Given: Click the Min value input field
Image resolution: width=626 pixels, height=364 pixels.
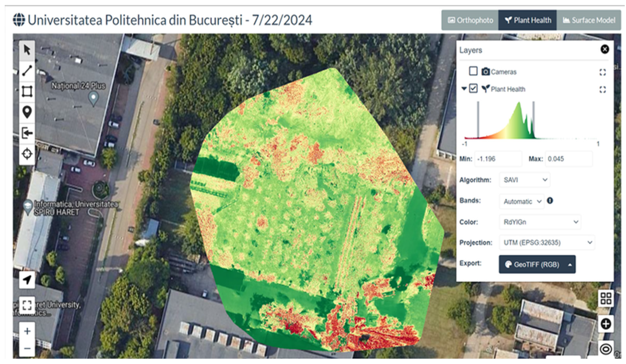Looking at the screenshot, I should (498, 159).
